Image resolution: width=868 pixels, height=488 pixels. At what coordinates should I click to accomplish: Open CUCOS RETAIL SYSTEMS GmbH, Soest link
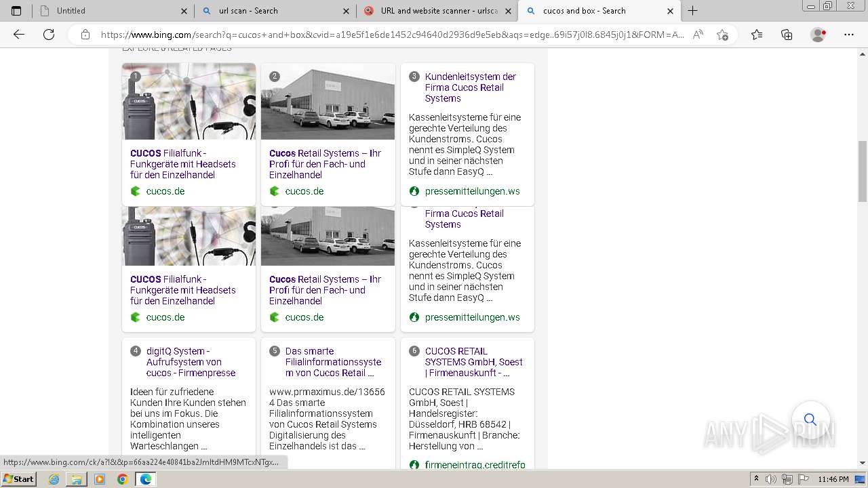[474, 362]
